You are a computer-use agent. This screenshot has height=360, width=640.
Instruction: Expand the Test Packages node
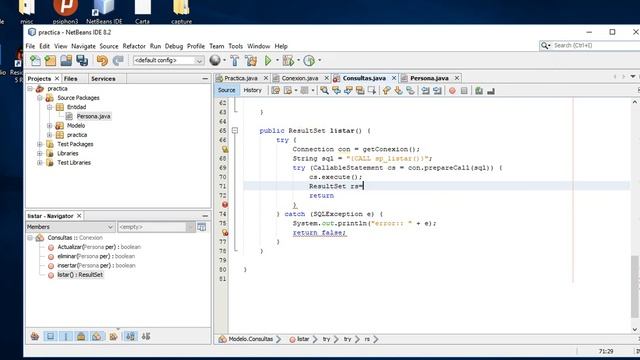pyautogui.click(x=40, y=144)
